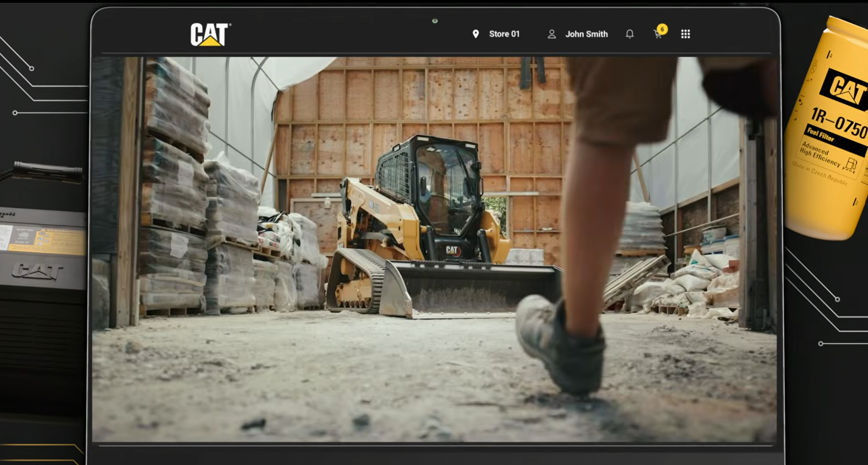Open the apps grid menu
868x465 pixels.
point(685,34)
